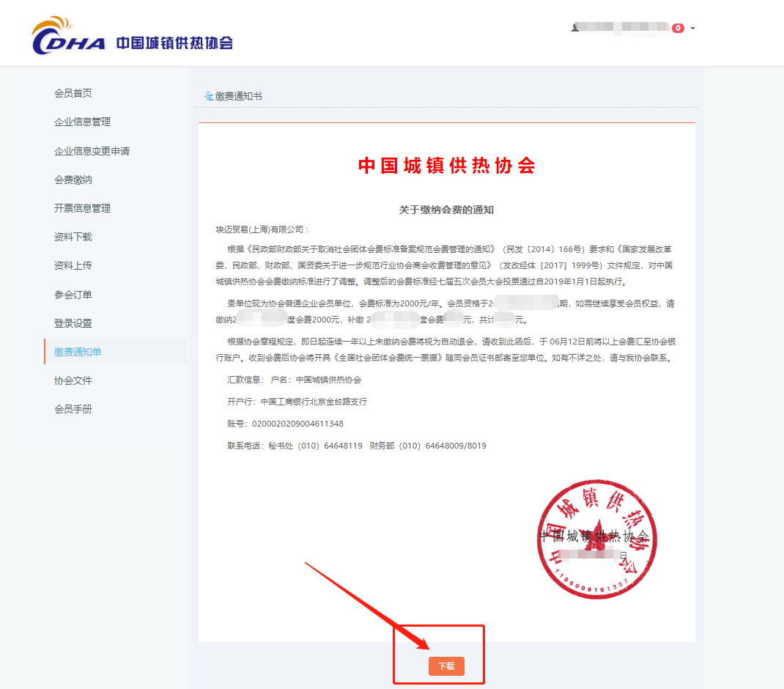Click the red official seal stamp
This screenshot has height=689, width=784.
pyautogui.click(x=596, y=539)
